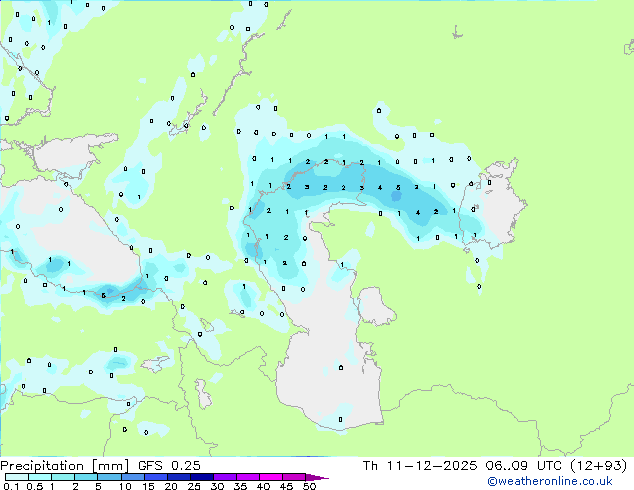Click the 'Th 11-12-2025' date text

pyautogui.click(x=420, y=466)
